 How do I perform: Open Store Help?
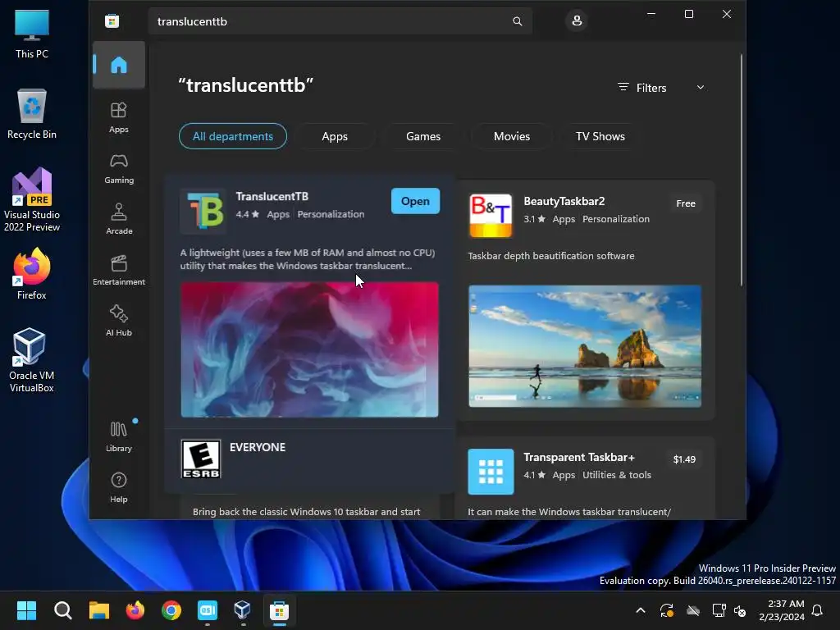click(x=119, y=487)
